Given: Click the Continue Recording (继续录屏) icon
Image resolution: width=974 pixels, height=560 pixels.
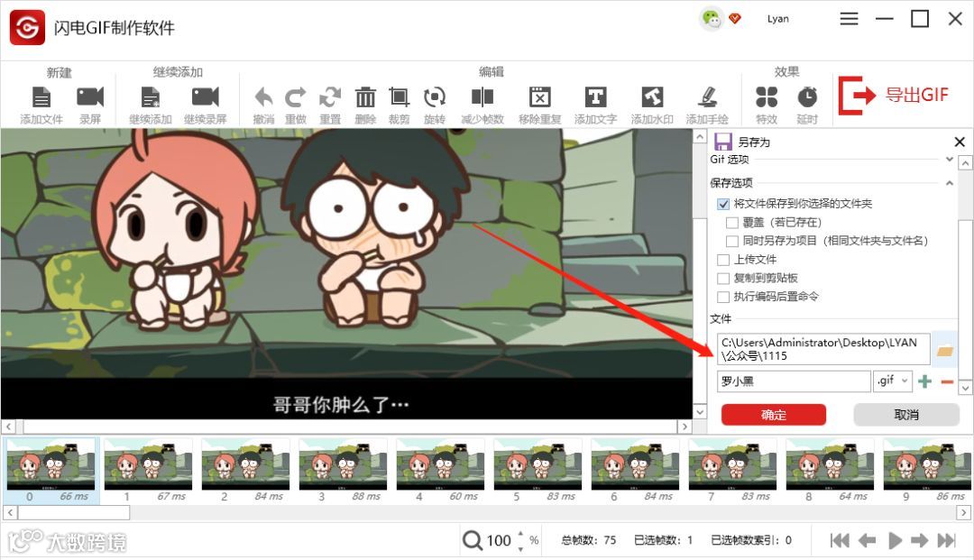Looking at the screenshot, I should tap(205, 97).
